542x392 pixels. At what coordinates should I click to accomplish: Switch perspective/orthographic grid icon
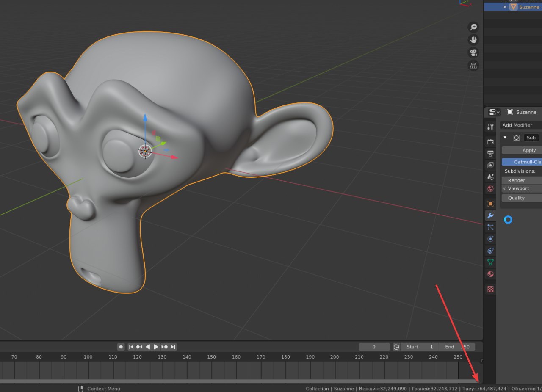pyautogui.click(x=473, y=66)
